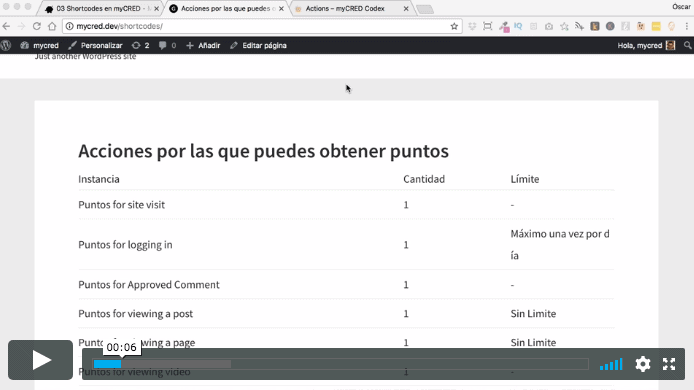This screenshot has width=694, height=390.
Task: Click the camera extension icon in toolbar
Action: click(549, 27)
